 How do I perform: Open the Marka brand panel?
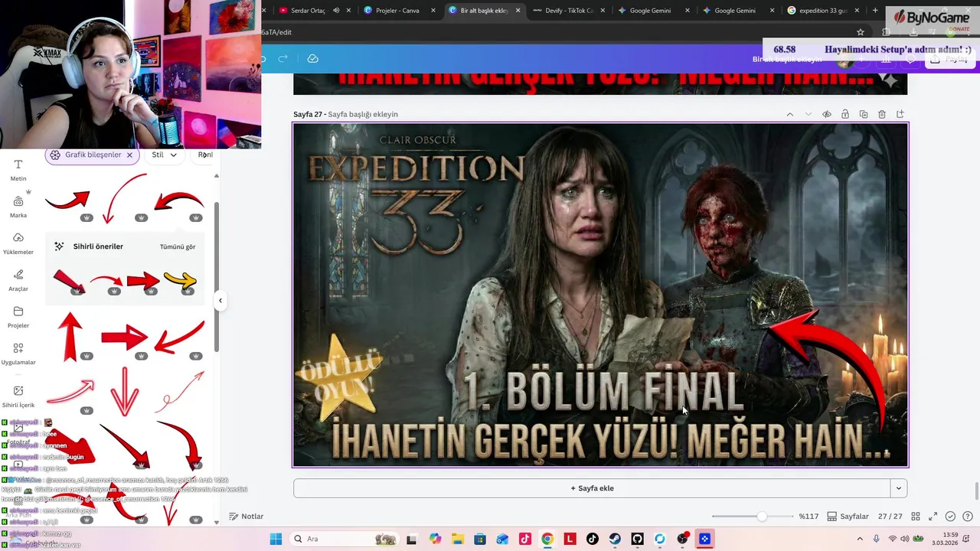(x=18, y=207)
